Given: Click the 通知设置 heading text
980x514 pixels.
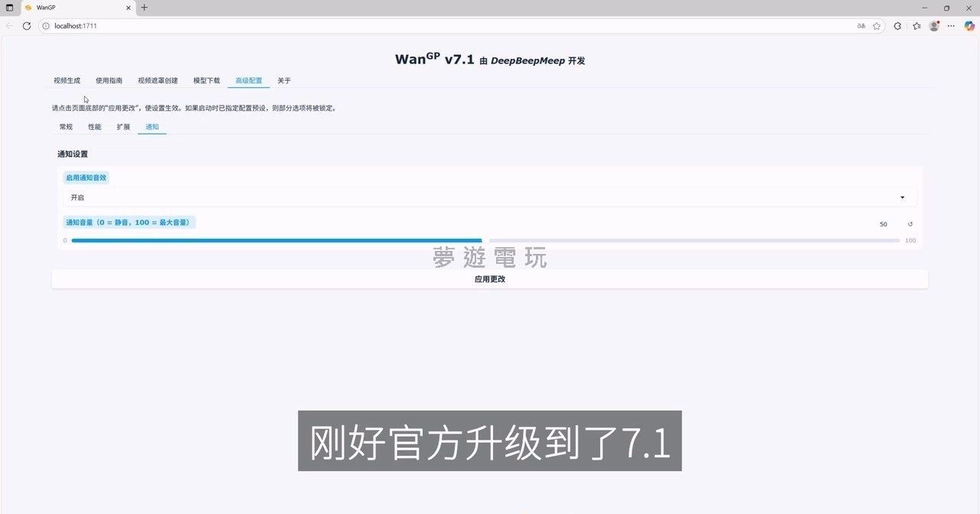Looking at the screenshot, I should pyautogui.click(x=73, y=154).
